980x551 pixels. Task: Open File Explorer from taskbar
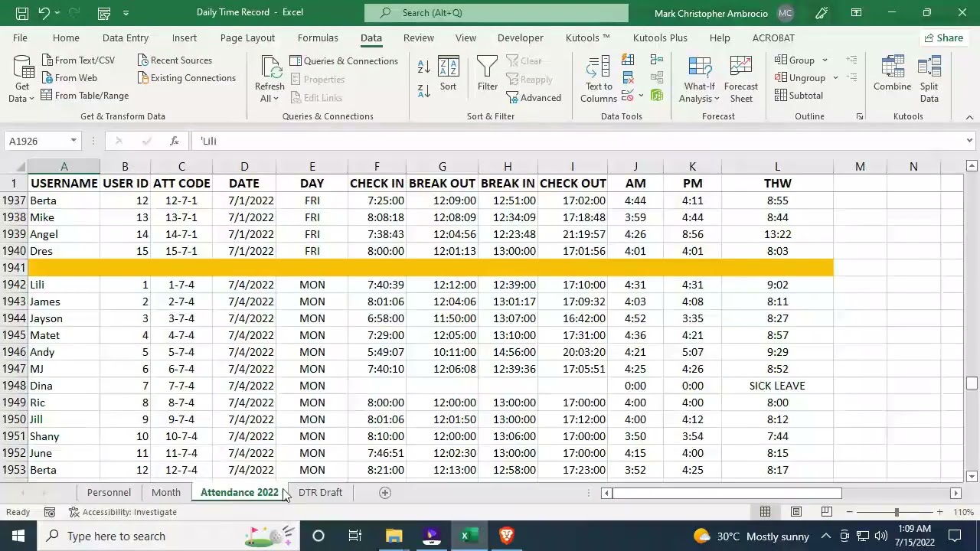tap(394, 536)
